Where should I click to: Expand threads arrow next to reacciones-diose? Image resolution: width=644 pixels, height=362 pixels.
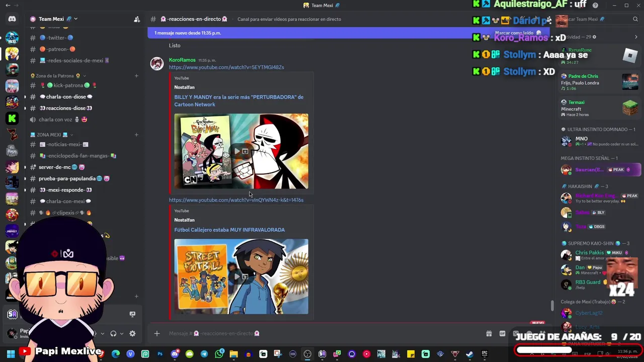[25, 108]
